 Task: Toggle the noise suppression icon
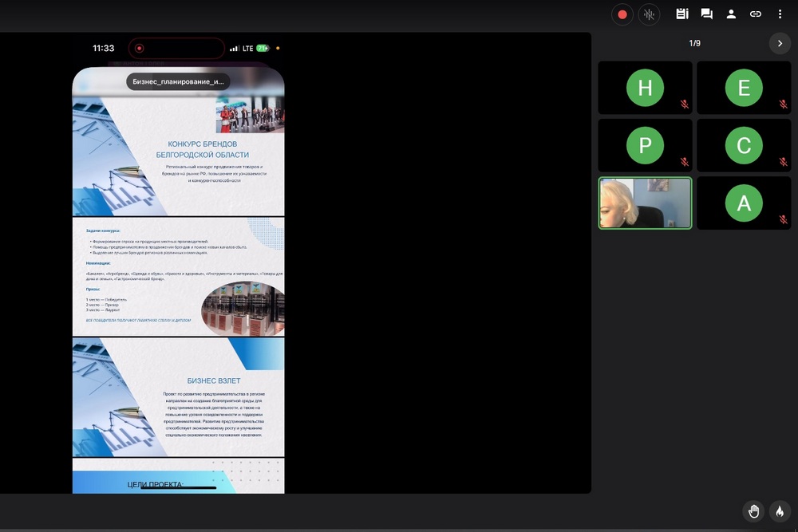(x=649, y=14)
